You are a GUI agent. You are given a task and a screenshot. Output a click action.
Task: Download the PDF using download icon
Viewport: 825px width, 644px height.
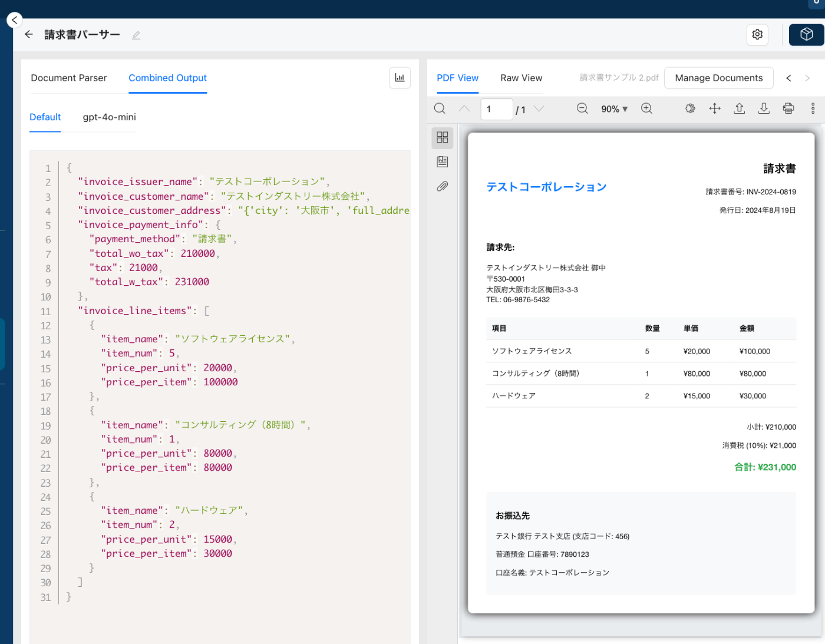click(764, 108)
